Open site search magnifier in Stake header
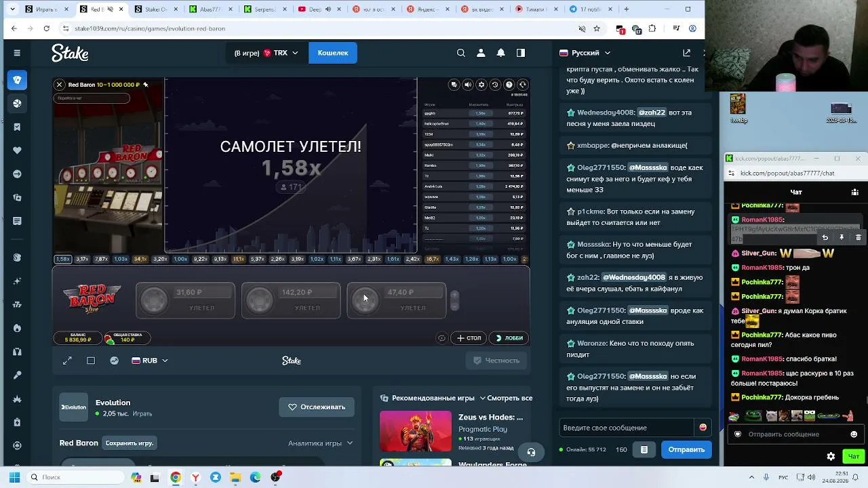868x488 pixels. click(461, 53)
